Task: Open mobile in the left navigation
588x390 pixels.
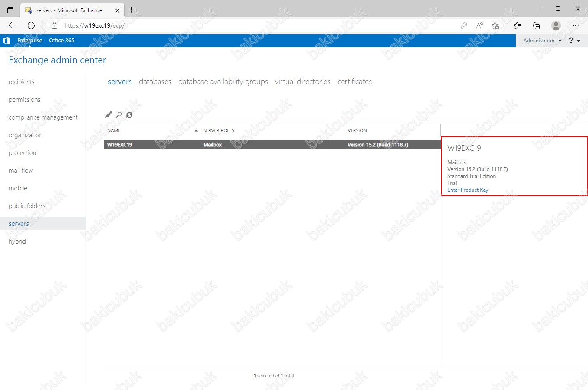Action: point(18,188)
